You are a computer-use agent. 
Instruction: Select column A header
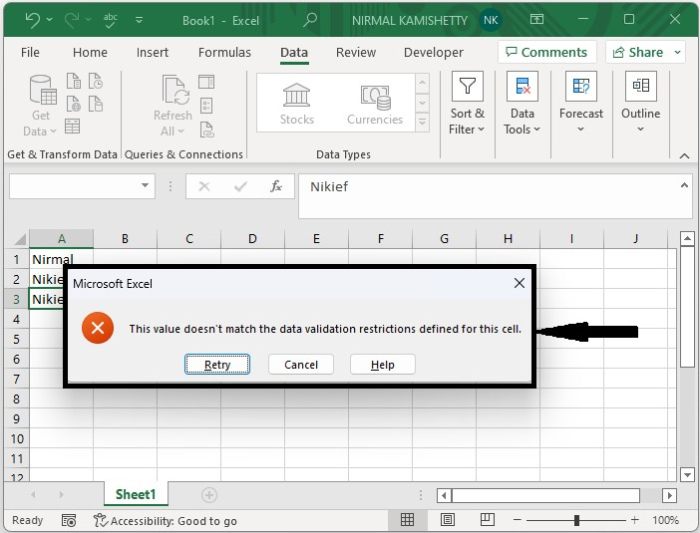pos(62,239)
